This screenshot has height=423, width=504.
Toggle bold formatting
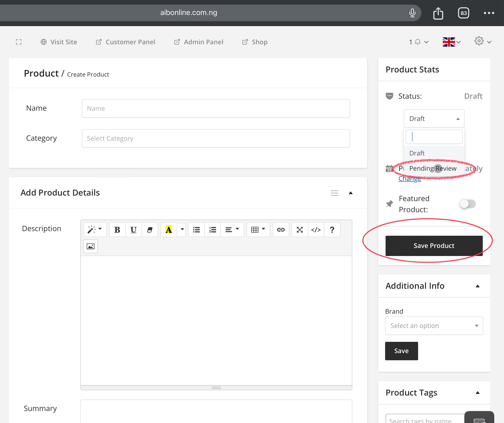(117, 230)
